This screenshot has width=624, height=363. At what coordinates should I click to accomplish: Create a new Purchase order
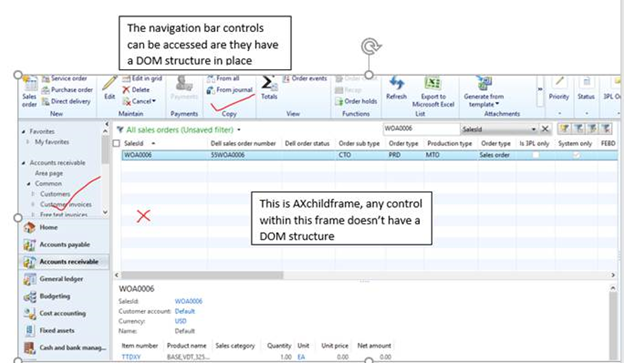[67, 90]
